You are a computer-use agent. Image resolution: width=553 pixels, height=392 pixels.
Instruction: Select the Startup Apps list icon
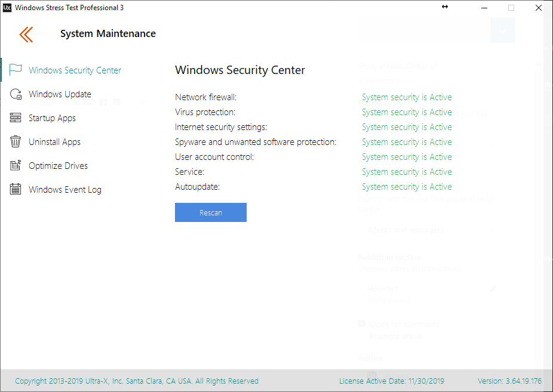(16, 118)
